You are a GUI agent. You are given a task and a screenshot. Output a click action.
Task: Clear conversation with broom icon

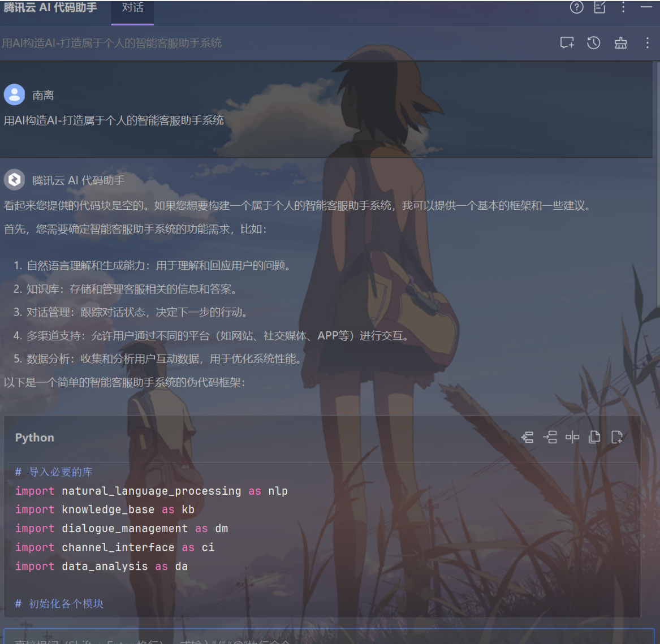pyautogui.click(x=620, y=43)
